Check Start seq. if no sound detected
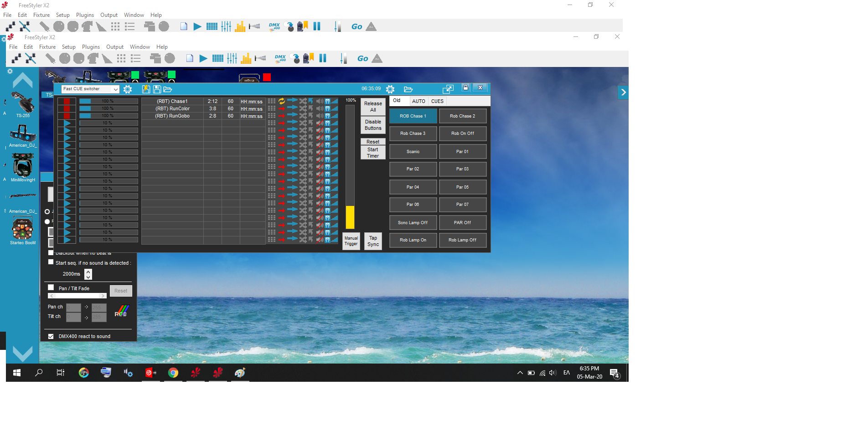Screen dimensions: 868x441 click(x=51, y=262)
